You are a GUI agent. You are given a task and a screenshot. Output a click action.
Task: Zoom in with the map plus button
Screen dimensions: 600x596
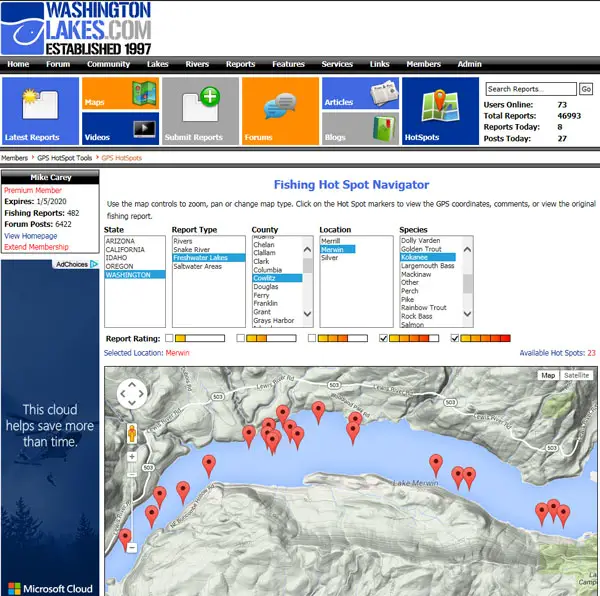click(132, 456)
